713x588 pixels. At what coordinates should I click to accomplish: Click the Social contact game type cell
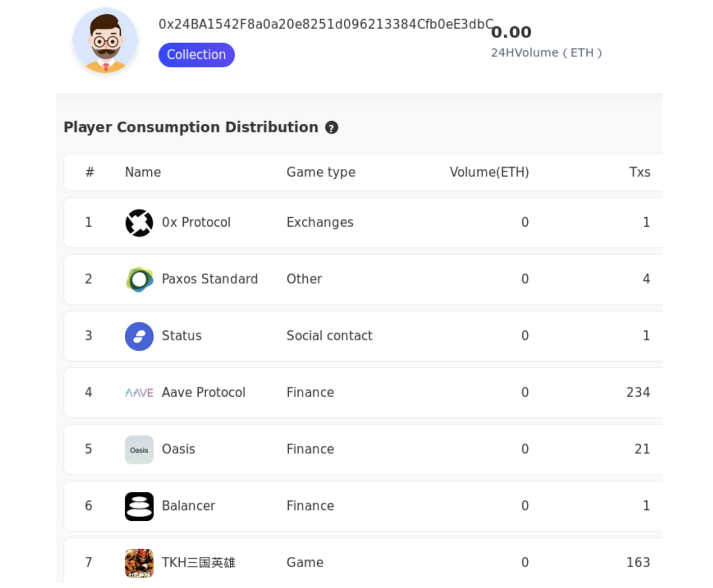330,335
